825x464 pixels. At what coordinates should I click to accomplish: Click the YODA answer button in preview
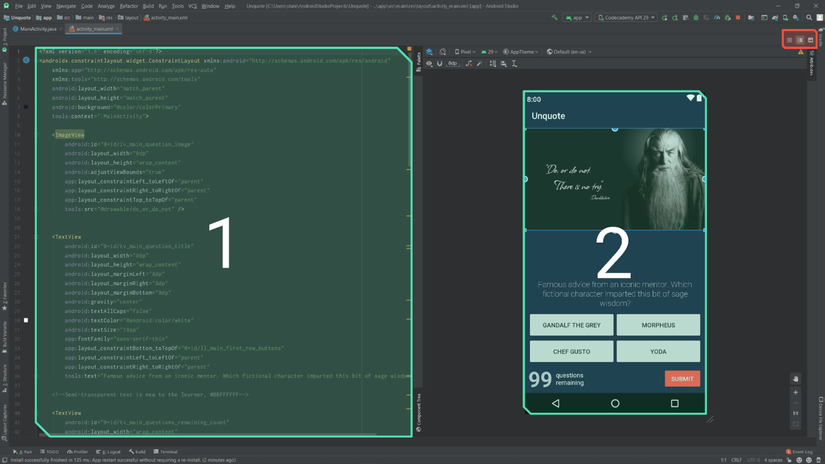pyautogui.click(x=658, y=351)
